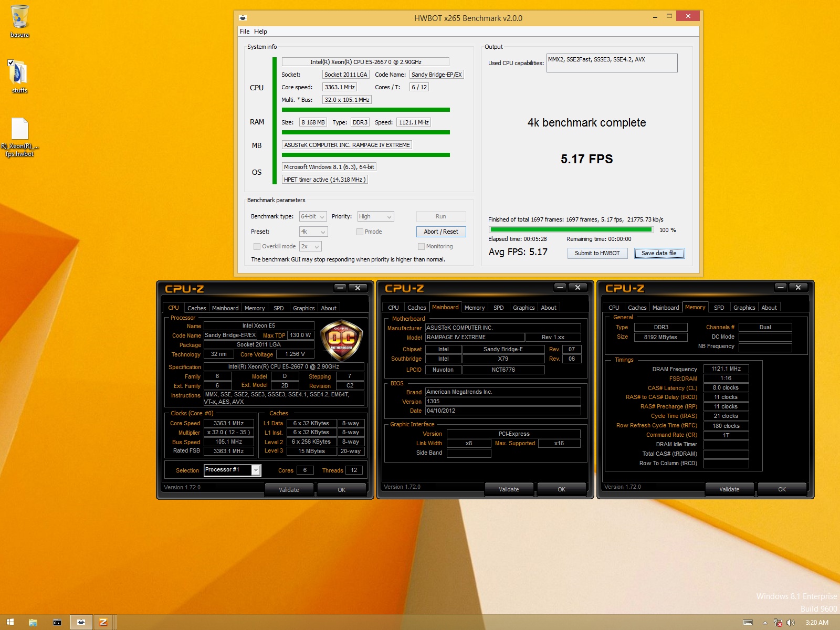Click the Used CPU capabilities text box
This screenshot has width=840, height=630.
click(x=612, y=63)
